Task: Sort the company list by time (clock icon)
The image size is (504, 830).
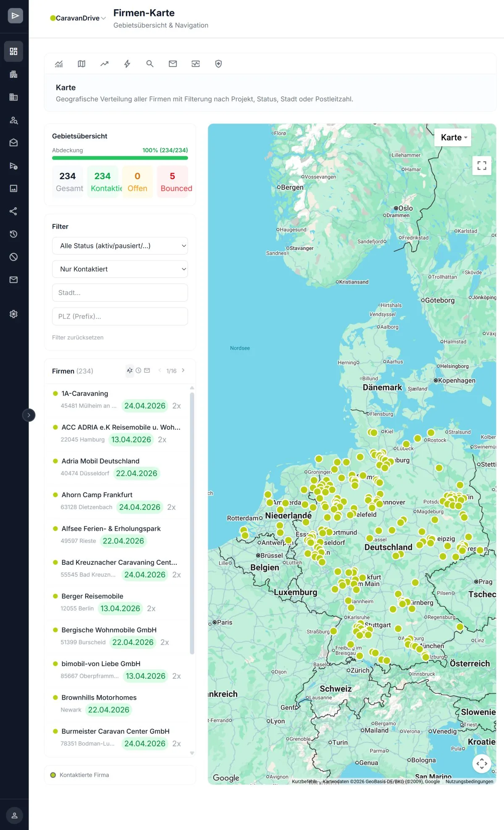Action: tap(138, 371)
